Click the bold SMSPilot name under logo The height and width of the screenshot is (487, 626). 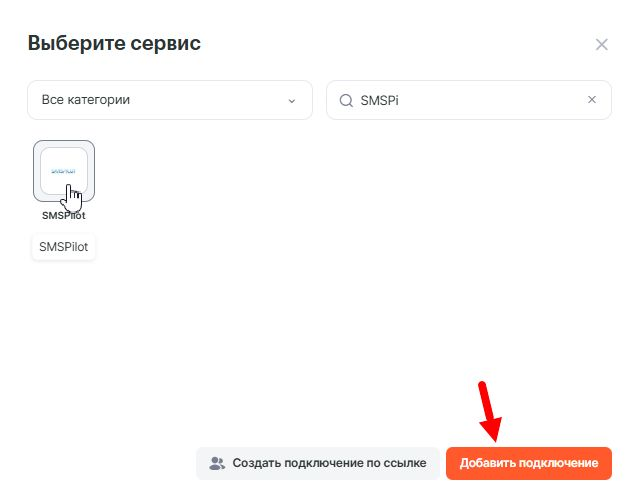(x=63, y=215)
